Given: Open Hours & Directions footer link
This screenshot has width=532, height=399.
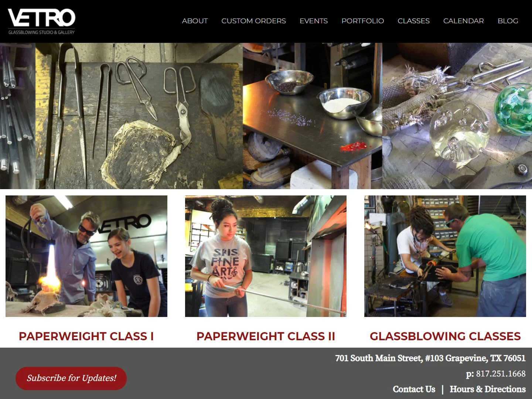Looking at the screenshot, I should (488, 389).
